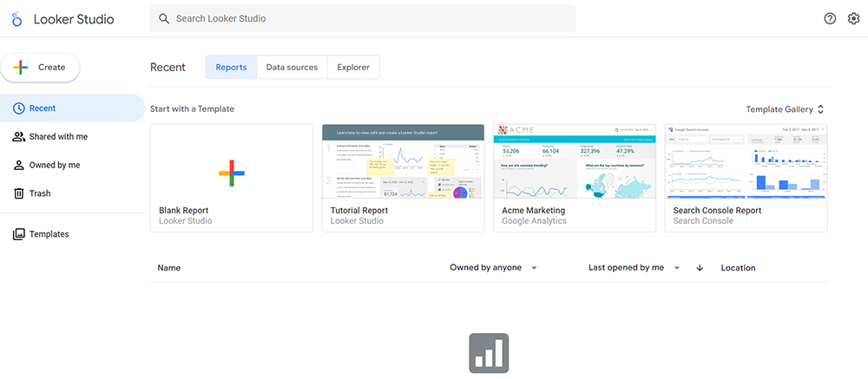Expand the Template Gallery toggle
Image resolution: width=868 pixels, height=379 pixels.
pyautogui.click(x=785, y=109)
